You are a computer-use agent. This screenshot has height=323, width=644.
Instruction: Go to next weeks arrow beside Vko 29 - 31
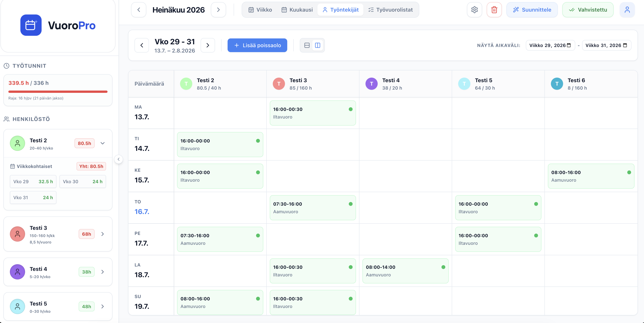[208, 45]
